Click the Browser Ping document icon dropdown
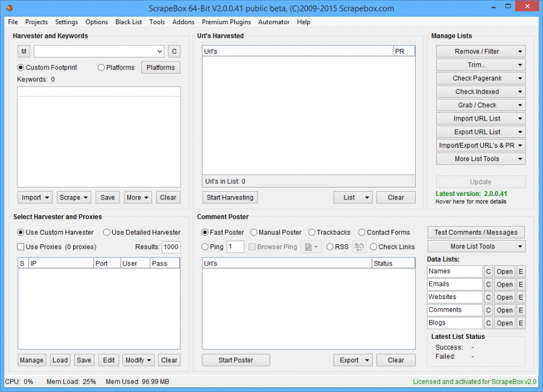Screen dimensions: 543x392 point(312,247)
